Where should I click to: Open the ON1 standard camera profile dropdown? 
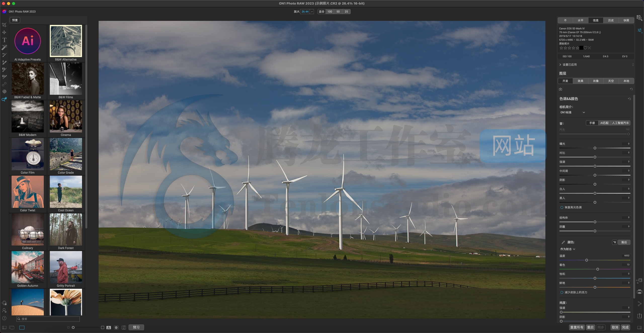[x=573, y=112]
